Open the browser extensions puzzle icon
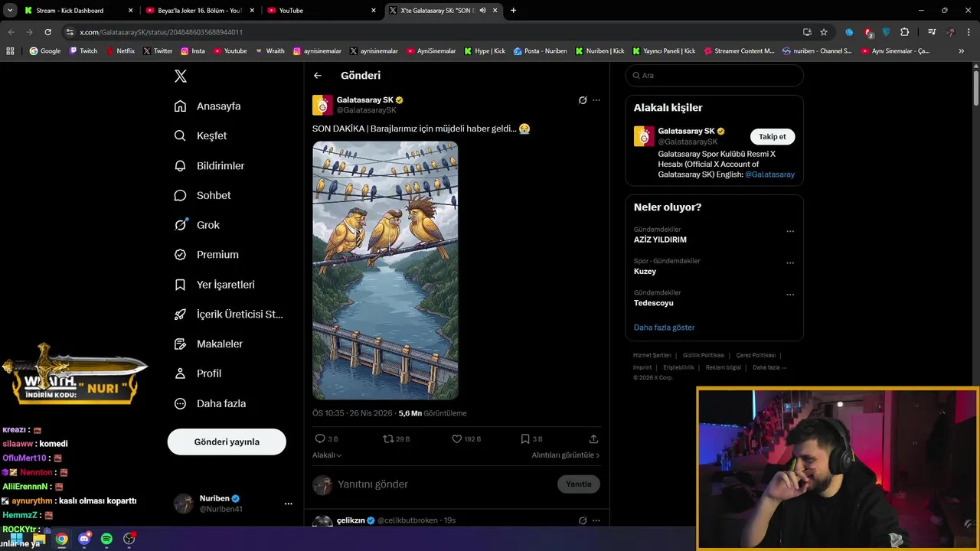This screenshot has width=980, height=551. pyautogui.click(x=904, y=32)
